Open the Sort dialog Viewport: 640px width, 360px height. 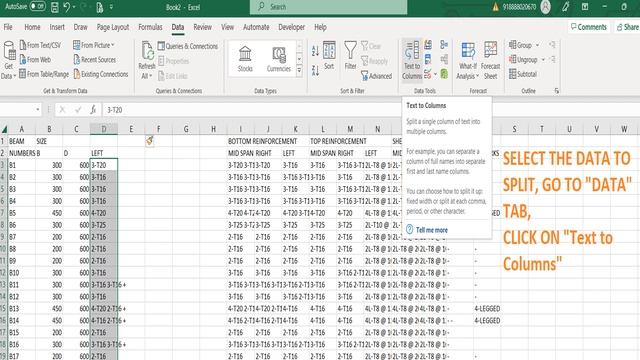[x=329, y=55]
